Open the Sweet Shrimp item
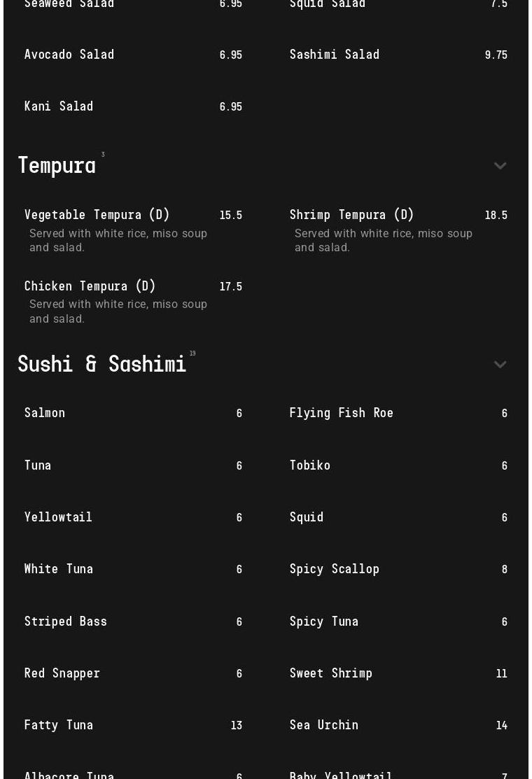This screenshot has height=779, width=532. (331, 673)
